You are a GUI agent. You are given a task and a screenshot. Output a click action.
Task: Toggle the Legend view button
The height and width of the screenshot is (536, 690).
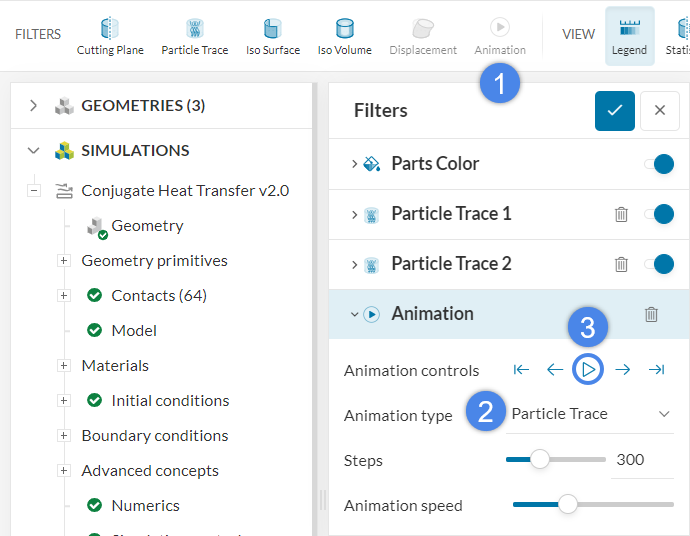(629, 36)
